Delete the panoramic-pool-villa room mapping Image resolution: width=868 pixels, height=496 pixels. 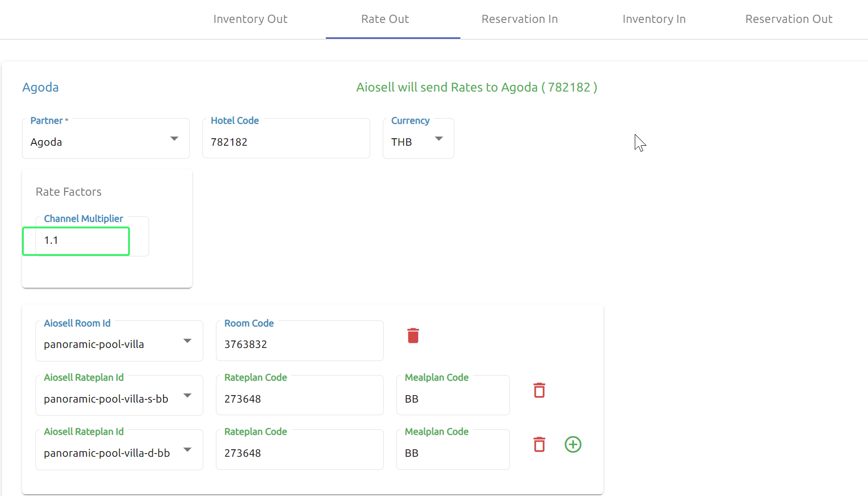(413, 336)
